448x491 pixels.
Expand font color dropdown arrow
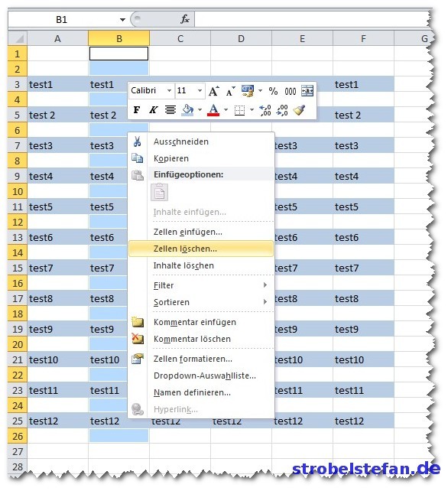(226, 110)
